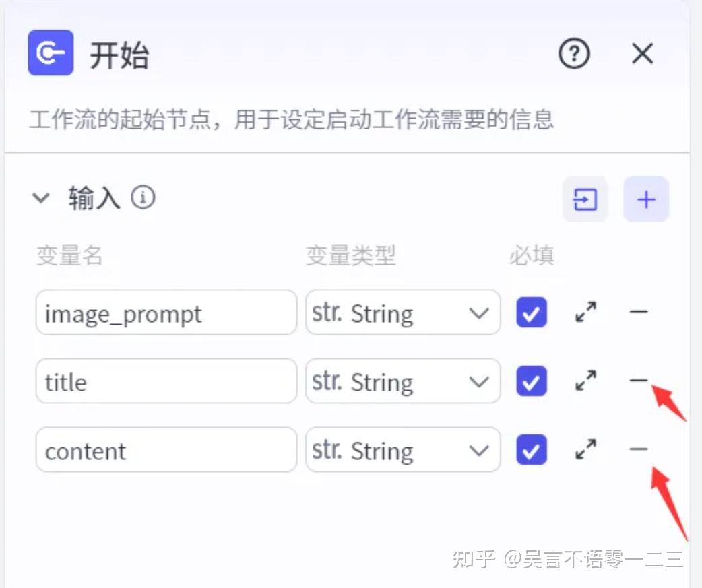This screenshot has width=702, height=588.
Task: Add a new input variable
Action: pyautogui.click(x=645, y=199)
